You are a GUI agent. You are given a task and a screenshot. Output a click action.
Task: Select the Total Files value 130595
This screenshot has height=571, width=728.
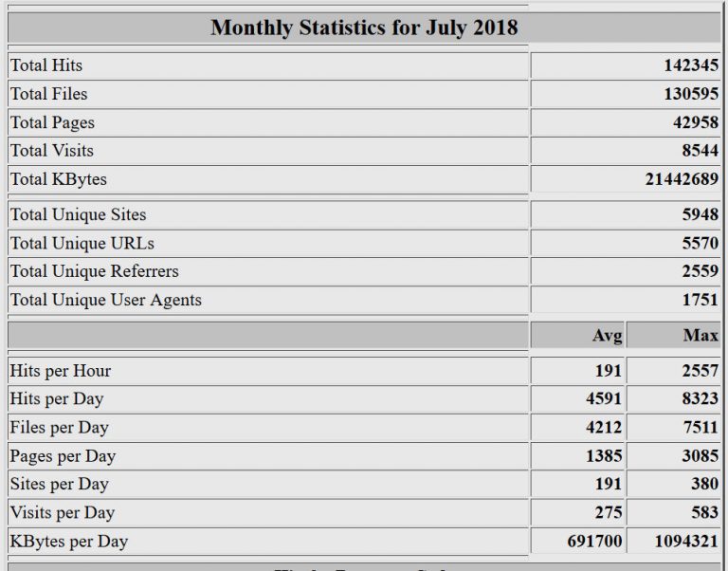690,94
